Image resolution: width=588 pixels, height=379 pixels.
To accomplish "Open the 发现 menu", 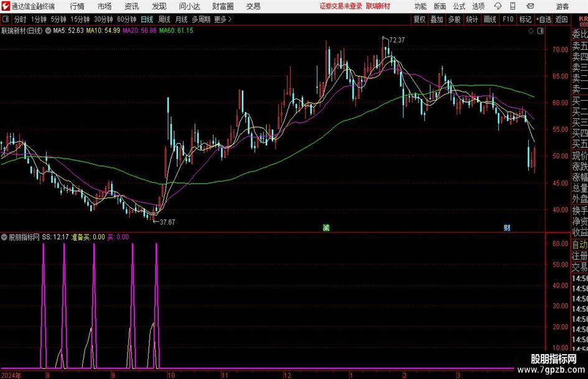I will (159, 6).
